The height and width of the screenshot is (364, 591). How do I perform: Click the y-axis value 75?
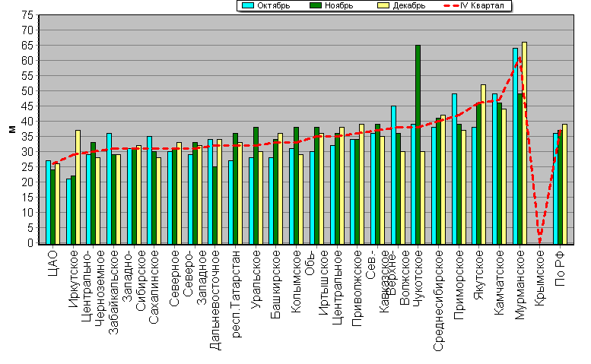27,15
